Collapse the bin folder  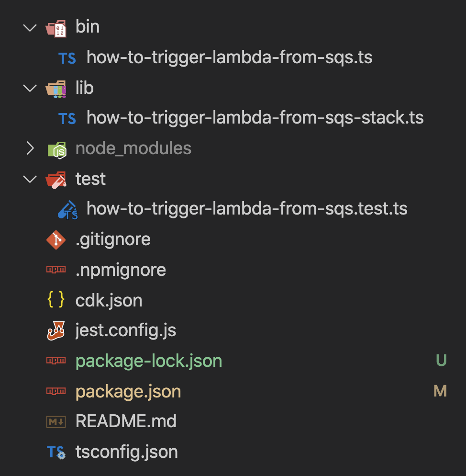(x=30, y=27)
